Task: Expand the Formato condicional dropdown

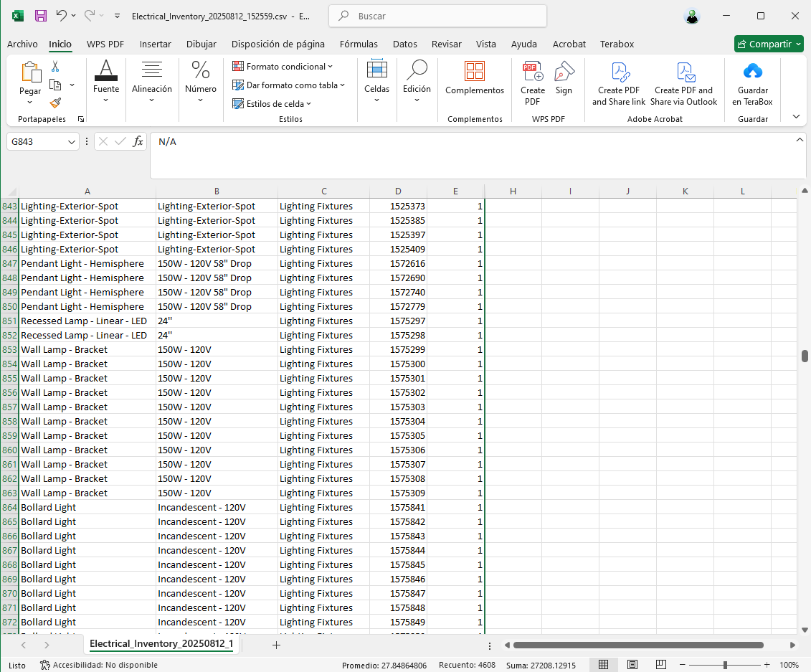Action: [283, 67]
